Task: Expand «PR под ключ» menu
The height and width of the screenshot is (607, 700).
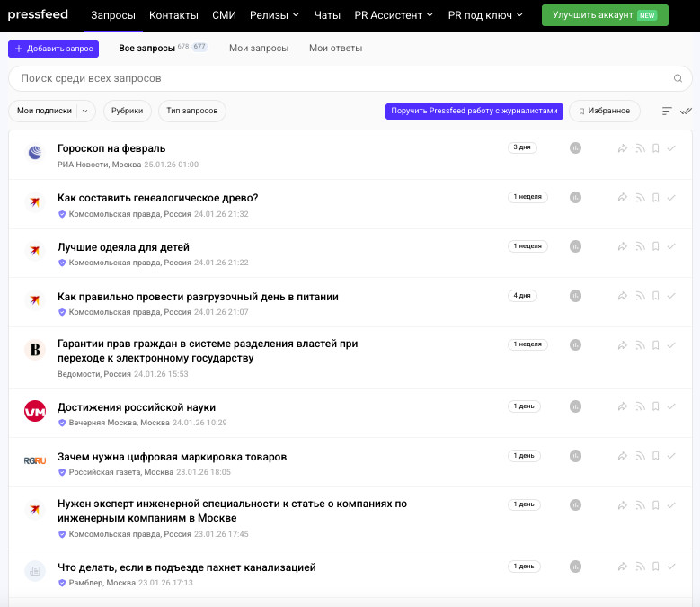Action: 485,15
